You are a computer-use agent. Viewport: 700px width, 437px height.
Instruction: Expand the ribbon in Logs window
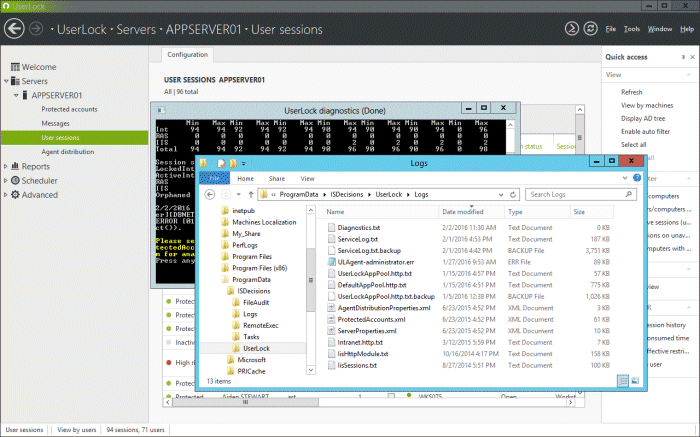pos(625,178)
